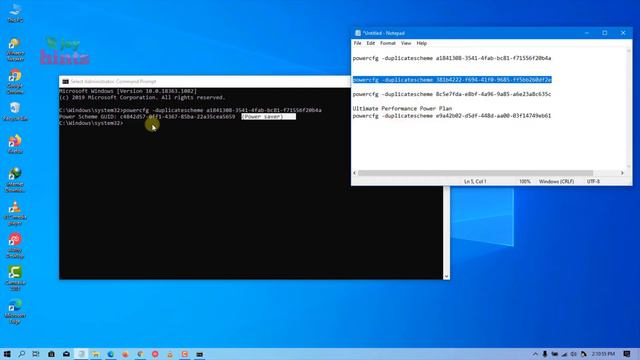Image resolution: width=640 pixels, height=360 pixels.
Task: Open the Windows Start menu
Action: coord(7,354)
